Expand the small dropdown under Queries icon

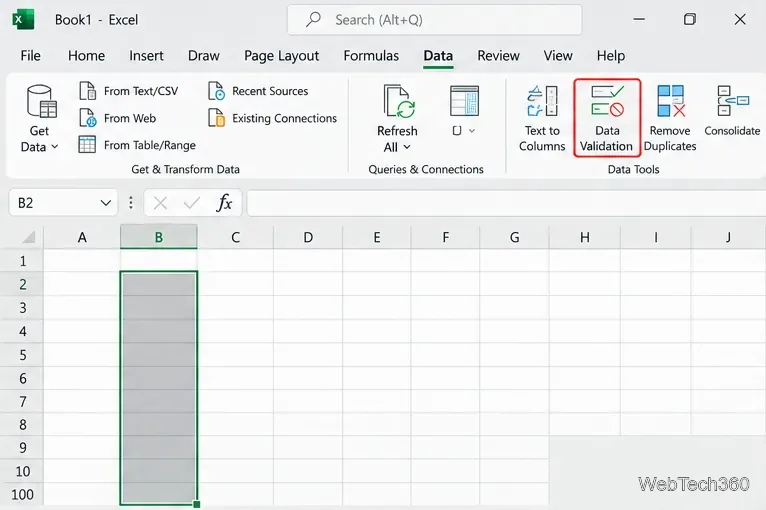[x=471, y=131]
